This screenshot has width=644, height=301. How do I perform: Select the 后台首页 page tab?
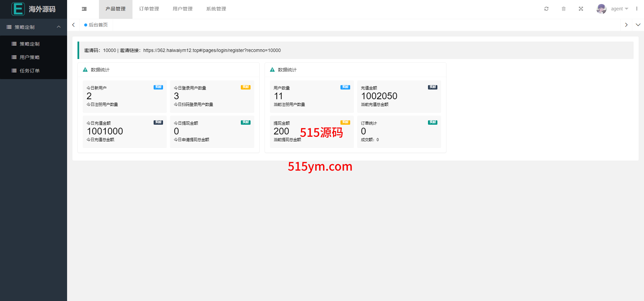click(x=96, y=25)
